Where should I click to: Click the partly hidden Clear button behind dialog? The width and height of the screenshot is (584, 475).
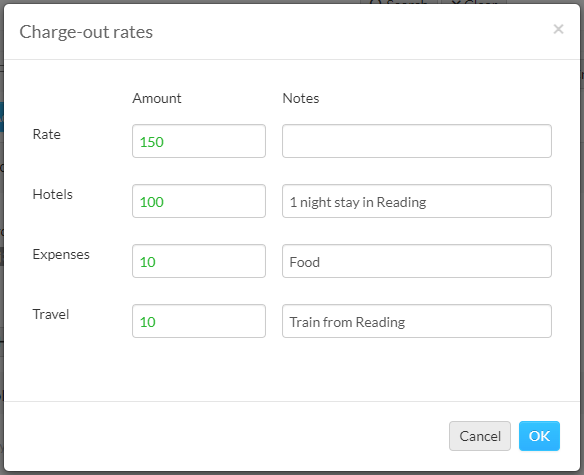coord(474,2)
